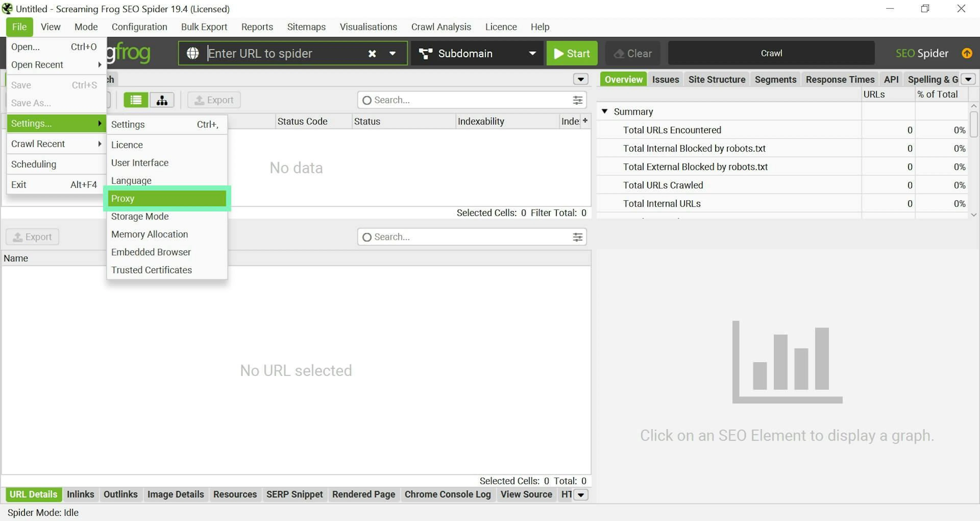Select Settings Ctrl+, in submenu
The height and width of the screenshot is (521, 980).
click(167, 125)
